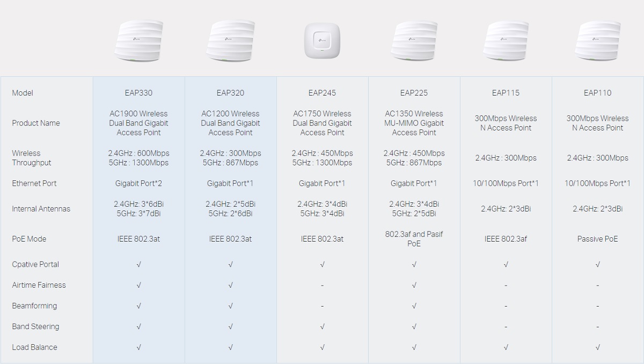Click EAP330 throughput 2.4GHz : 600Mbps cell
The width and height of the screenshot is (644, 364).
tap(138, 158)
